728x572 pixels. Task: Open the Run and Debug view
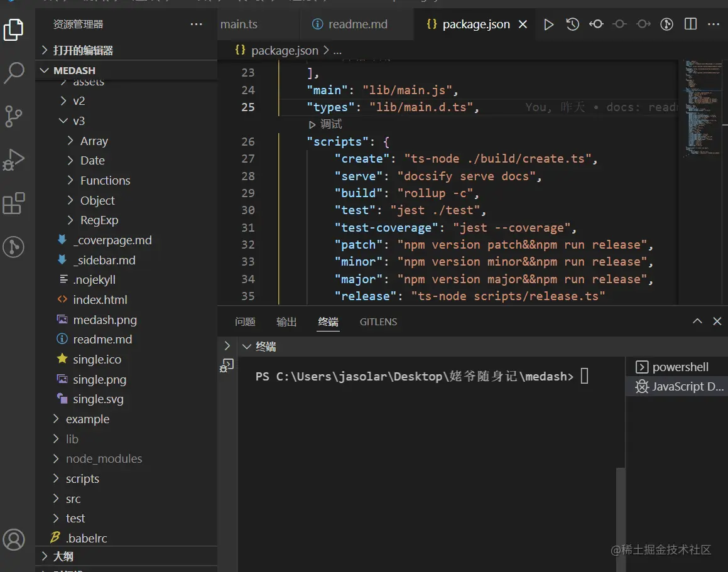pos(14,159)
